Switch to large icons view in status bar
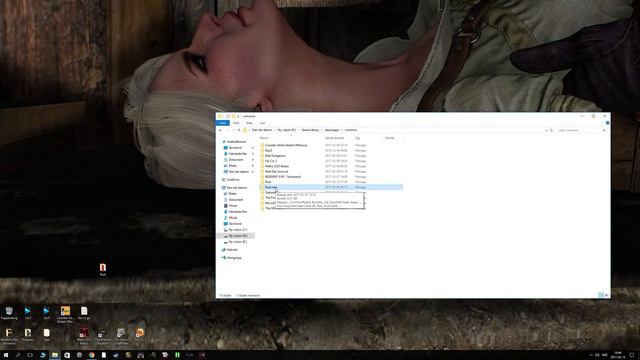640x360 pixels. 606,295
